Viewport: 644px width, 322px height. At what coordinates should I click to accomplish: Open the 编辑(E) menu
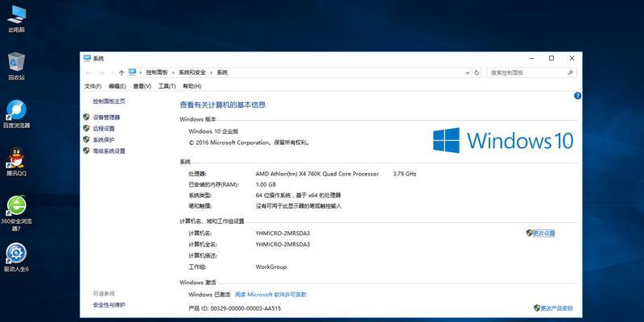(117, 86)
